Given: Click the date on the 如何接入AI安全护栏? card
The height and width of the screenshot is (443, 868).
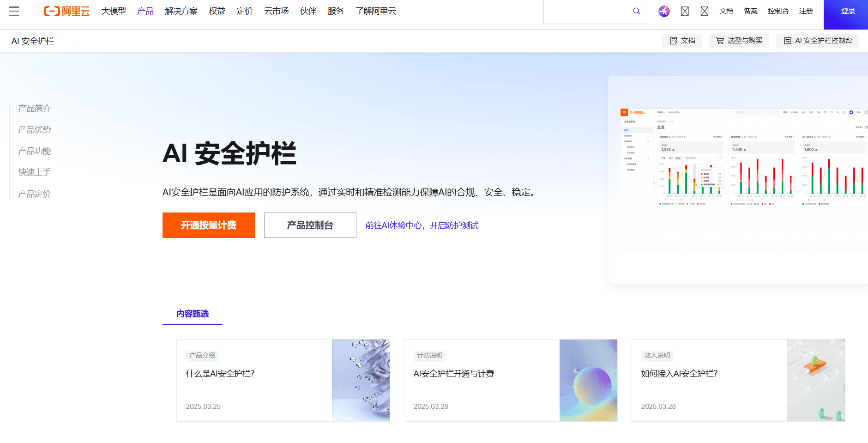Looking at the screenshot, I should [x=658, y=407].
